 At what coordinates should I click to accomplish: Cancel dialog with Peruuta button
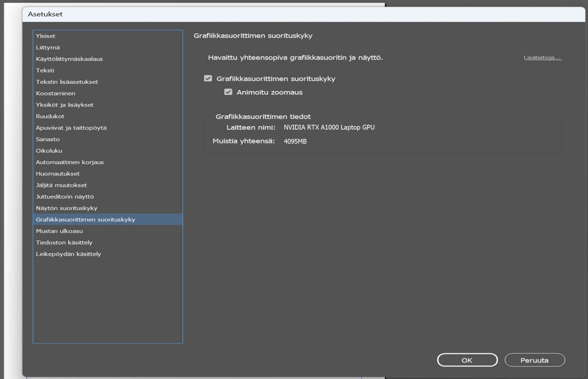[534, 360]
